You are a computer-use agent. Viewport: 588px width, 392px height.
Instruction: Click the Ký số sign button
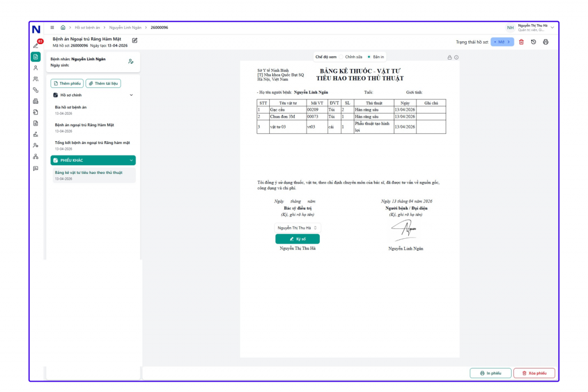pos(297,239)
